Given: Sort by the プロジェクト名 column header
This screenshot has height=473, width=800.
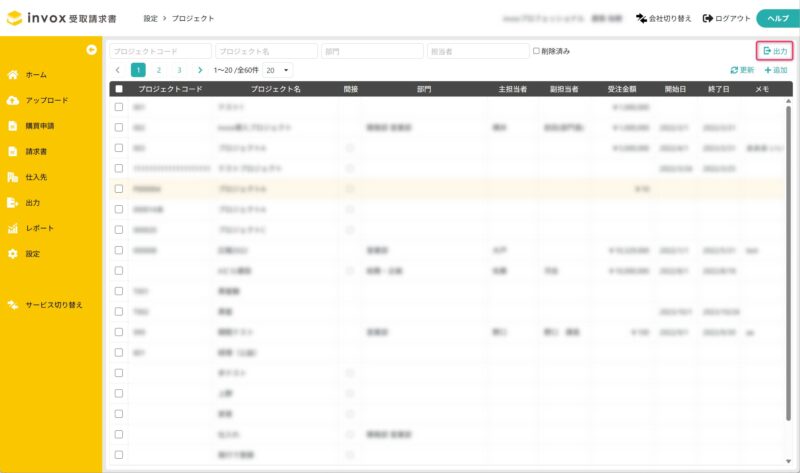Looking at the screenshot, I should [276, 89].
